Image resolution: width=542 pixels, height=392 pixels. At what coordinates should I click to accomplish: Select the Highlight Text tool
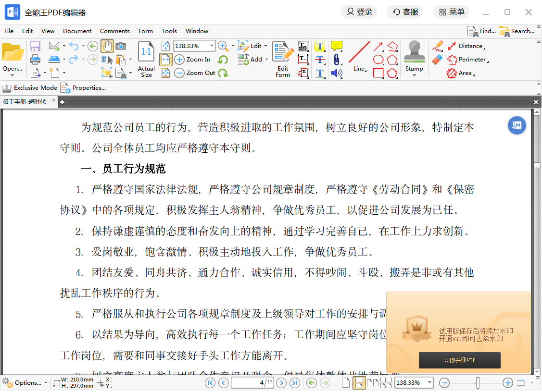pos(320,47)
